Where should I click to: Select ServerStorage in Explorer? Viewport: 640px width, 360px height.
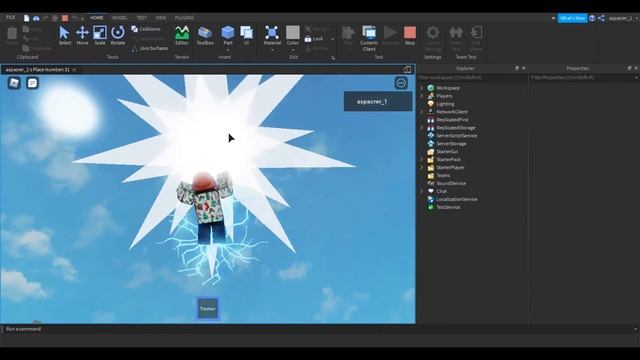(451, 144)
